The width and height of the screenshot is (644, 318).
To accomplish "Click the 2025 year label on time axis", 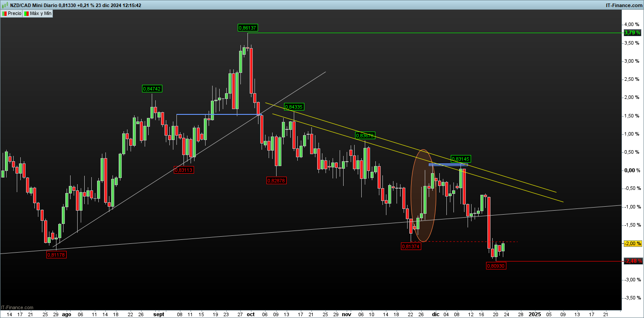I will [x=535, y=314].
